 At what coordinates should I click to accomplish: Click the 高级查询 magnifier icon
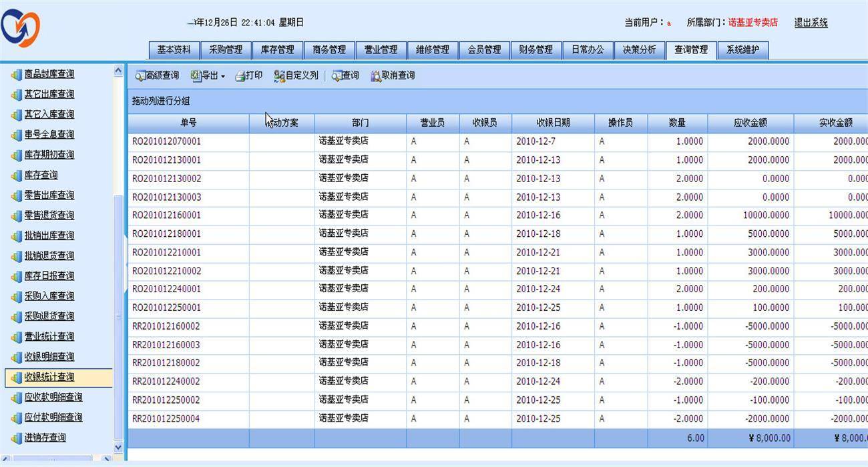pos(140,76)
